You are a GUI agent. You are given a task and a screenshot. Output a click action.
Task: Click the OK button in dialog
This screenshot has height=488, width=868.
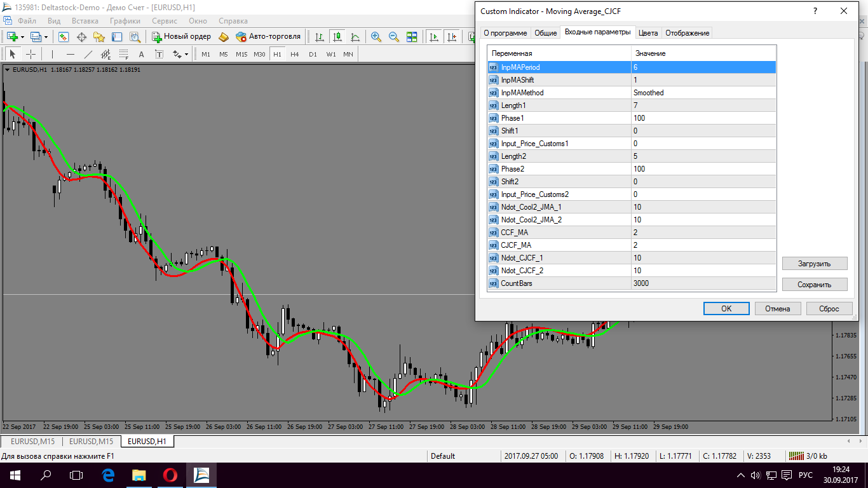coord(726,308)
